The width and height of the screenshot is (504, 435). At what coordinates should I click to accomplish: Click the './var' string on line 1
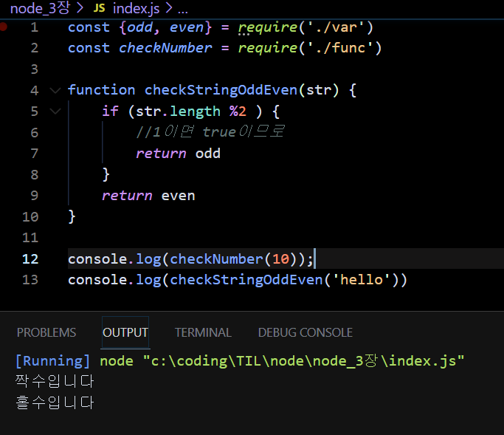336,27
